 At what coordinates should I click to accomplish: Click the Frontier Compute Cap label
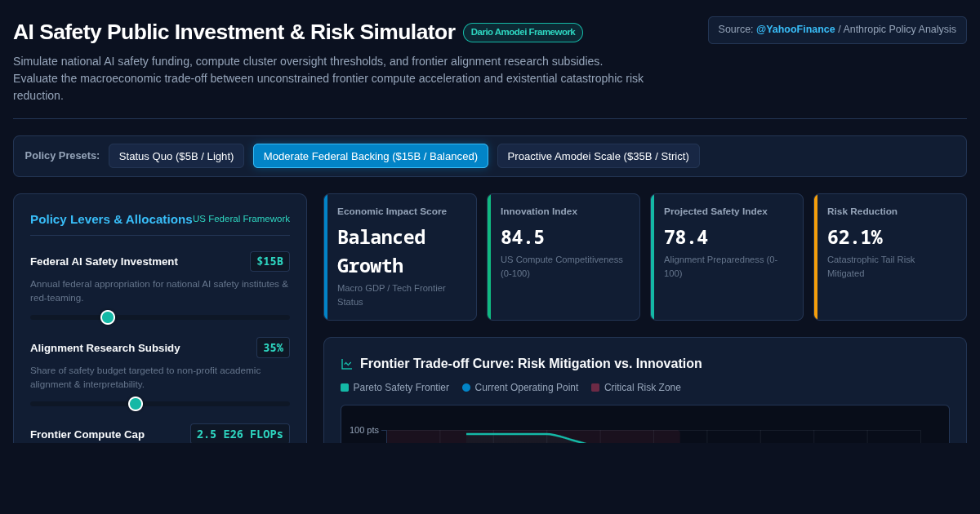click(87, 434)
